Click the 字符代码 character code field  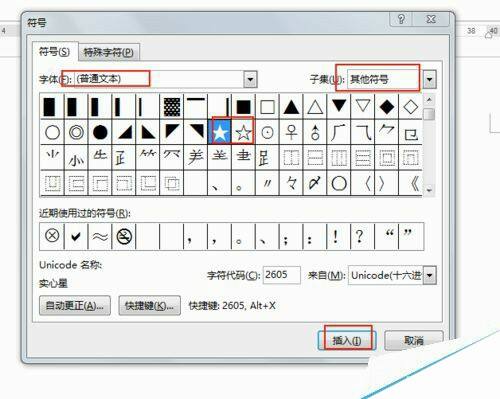coord(281,275)
